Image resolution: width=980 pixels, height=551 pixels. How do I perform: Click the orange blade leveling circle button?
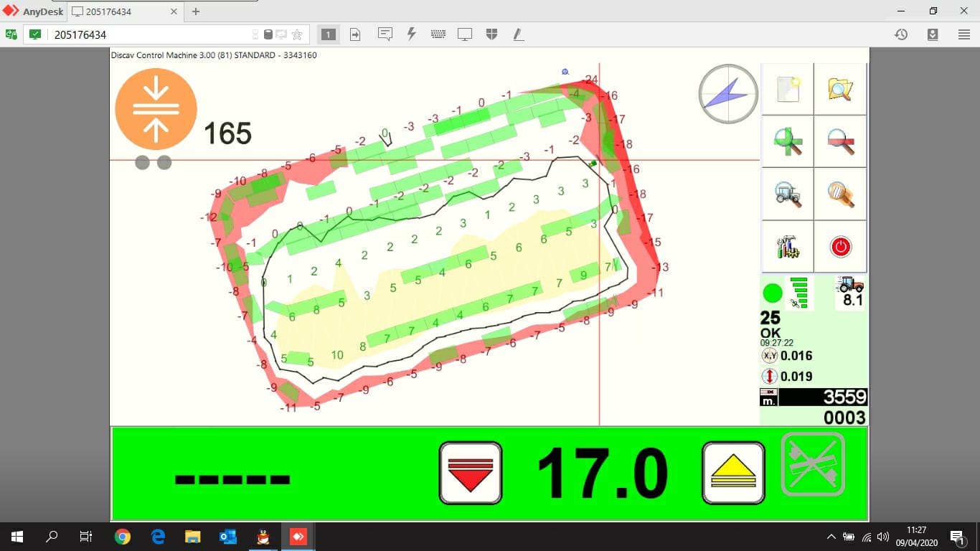point(156,109)
